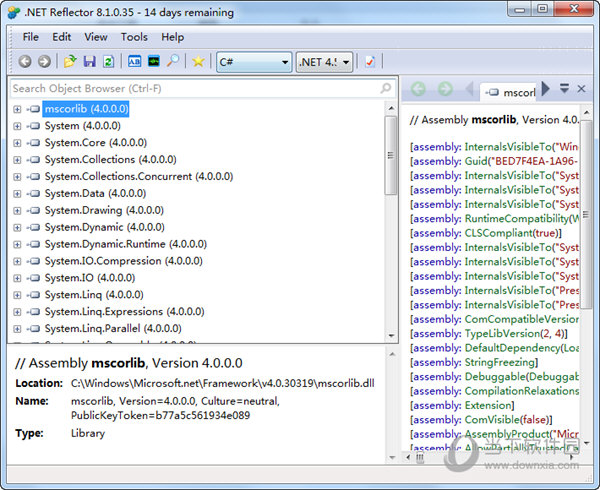The width and height of the screenshot is (600, 490).
Task: Click the Library type value
Action: (x=88, y=433)
